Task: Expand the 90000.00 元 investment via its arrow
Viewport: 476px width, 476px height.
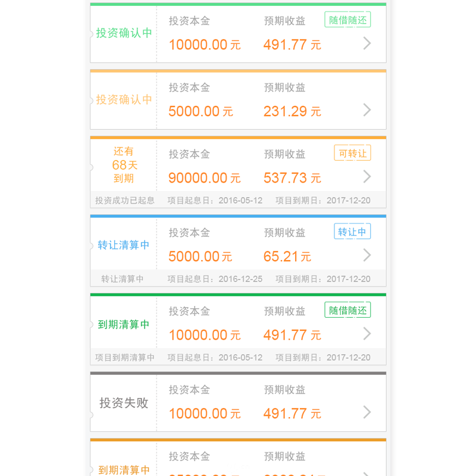Action: tap(367, 177)
